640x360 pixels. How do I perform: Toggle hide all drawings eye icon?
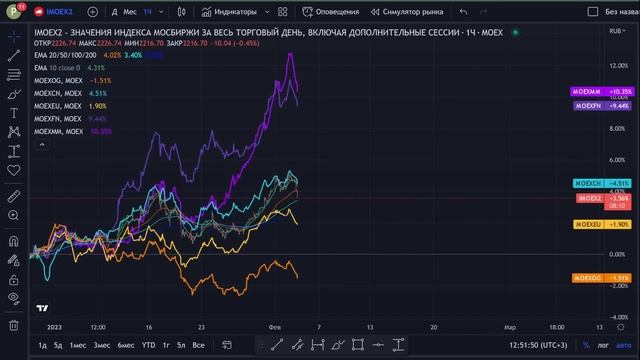coord(14,299)
